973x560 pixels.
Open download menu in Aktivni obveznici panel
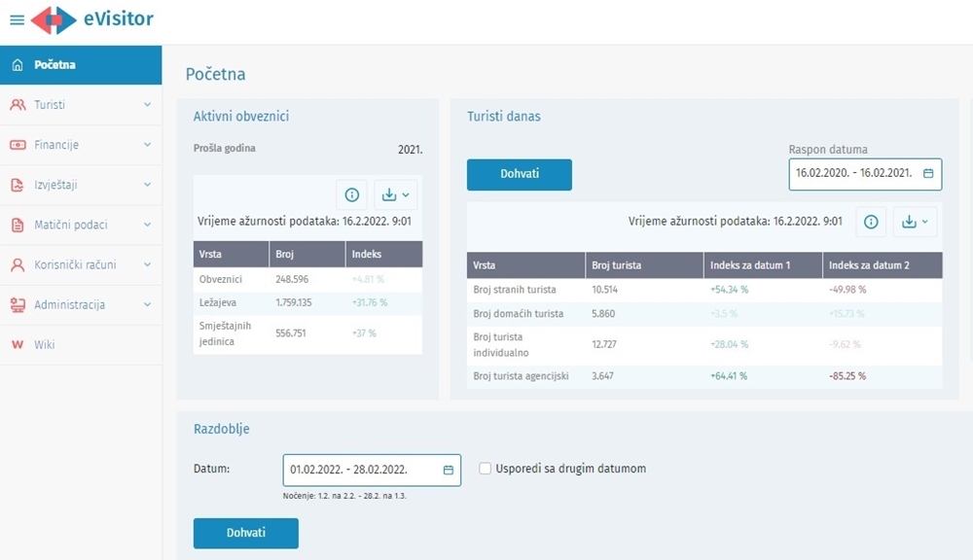coord(396,195)
